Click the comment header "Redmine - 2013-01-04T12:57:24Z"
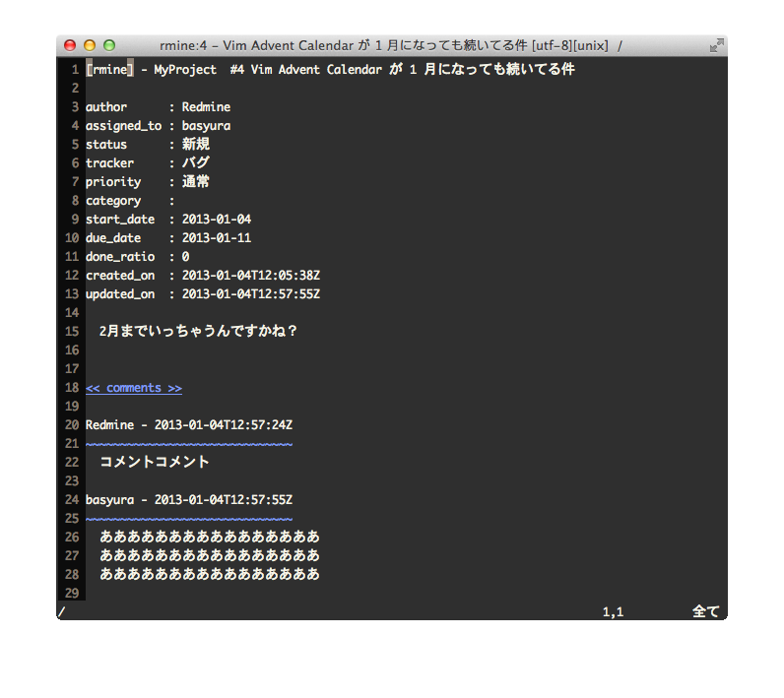The height and width of the screenshot is (698, 784). pyautogui.click(x=189, y=425)
